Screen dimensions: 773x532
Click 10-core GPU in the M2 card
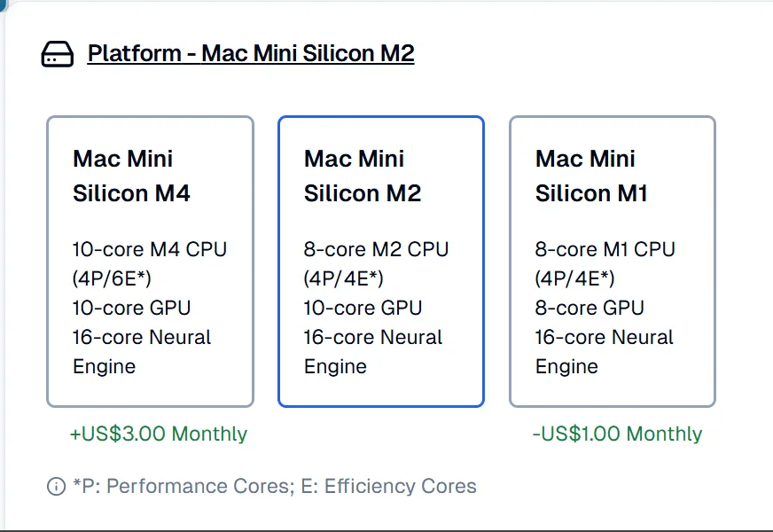click(x=363, y=309)
